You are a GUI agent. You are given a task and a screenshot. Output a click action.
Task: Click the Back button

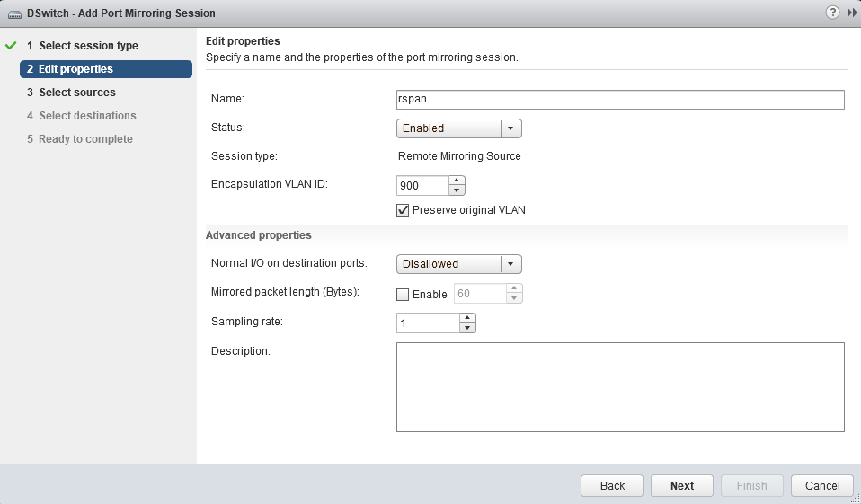point(612,486)
